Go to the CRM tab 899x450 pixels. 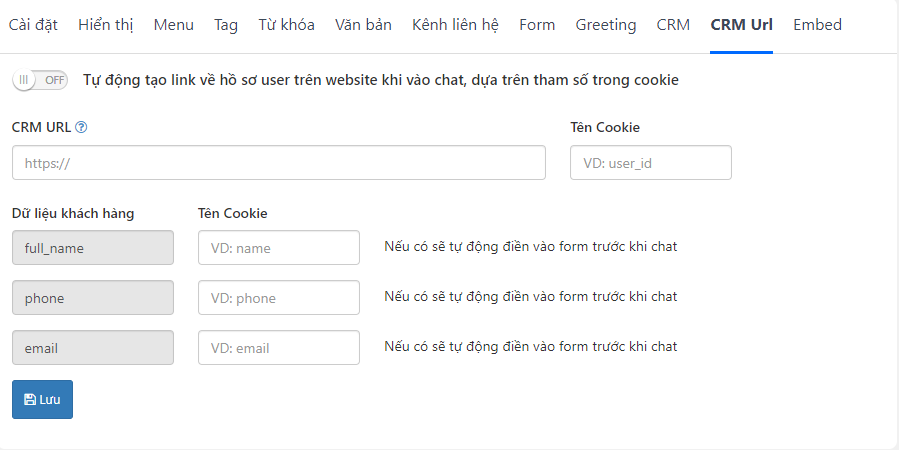pos(673,25)
